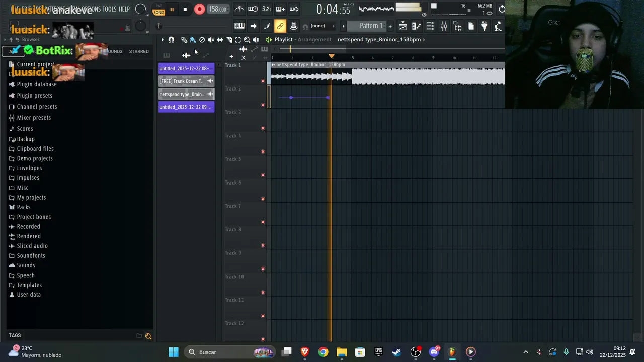Select 'nettspend type_Bmin..' clip in picker

tap(187, 94)
